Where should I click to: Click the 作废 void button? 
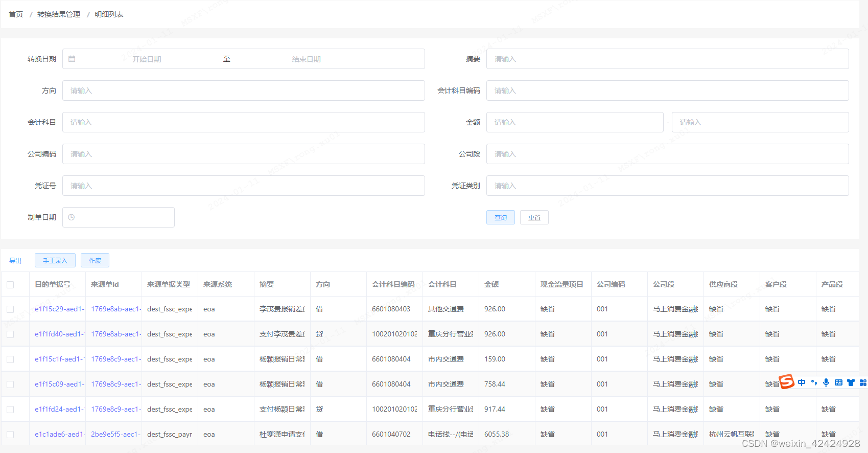[95, 260]
